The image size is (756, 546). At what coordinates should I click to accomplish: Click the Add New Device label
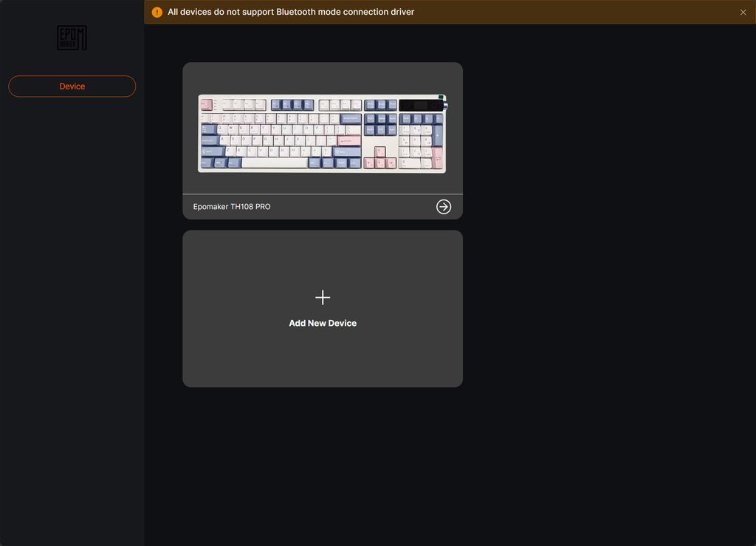tap(323, 323)
